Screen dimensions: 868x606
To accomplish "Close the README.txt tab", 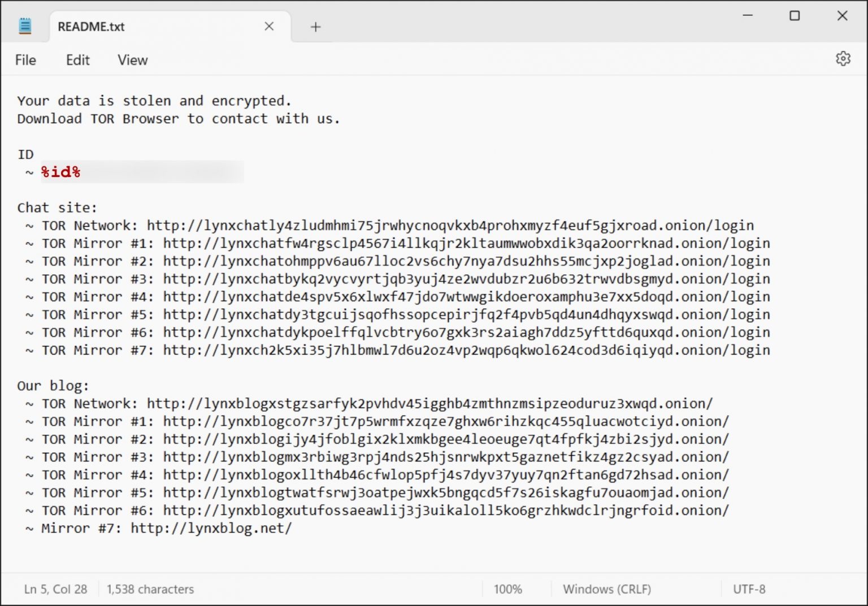I will (269, 26).
